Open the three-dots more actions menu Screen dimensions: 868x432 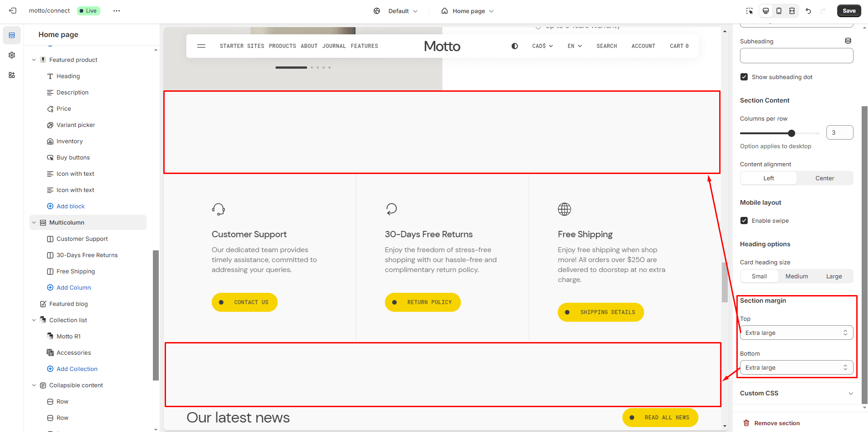coord(117,11)
